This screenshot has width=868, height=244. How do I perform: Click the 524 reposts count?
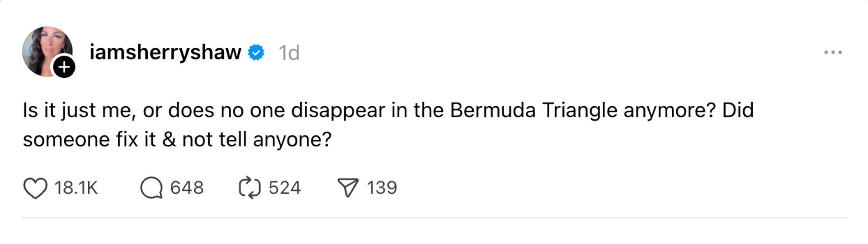(284, 188)
